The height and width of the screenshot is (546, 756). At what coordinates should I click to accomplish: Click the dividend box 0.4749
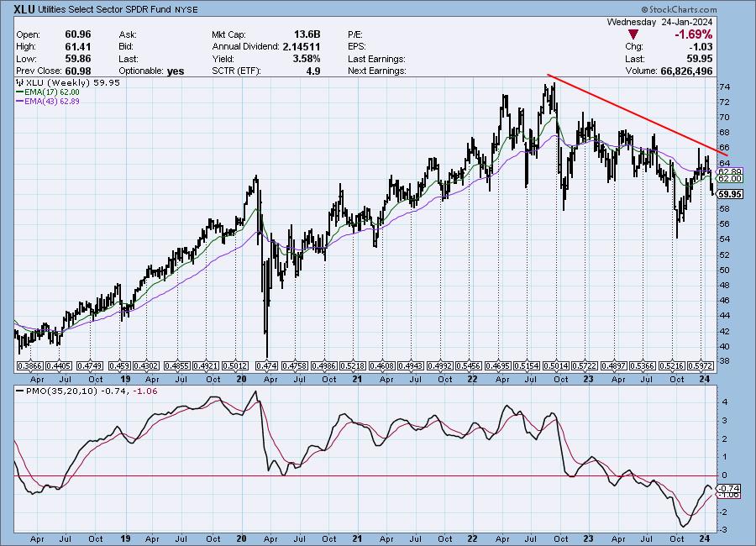(x=90, y=366)
